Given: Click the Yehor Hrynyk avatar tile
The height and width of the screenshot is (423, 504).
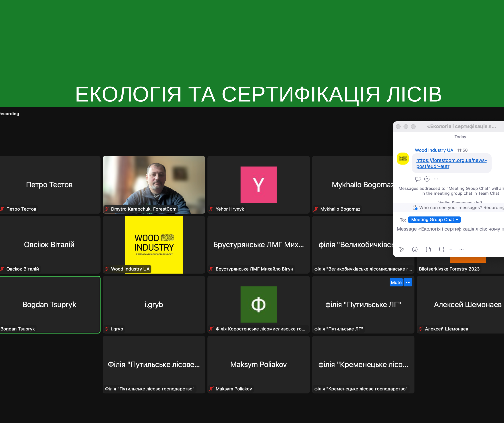Looking at the screenshot, I should pyautogui.click(x=259, y=185).
